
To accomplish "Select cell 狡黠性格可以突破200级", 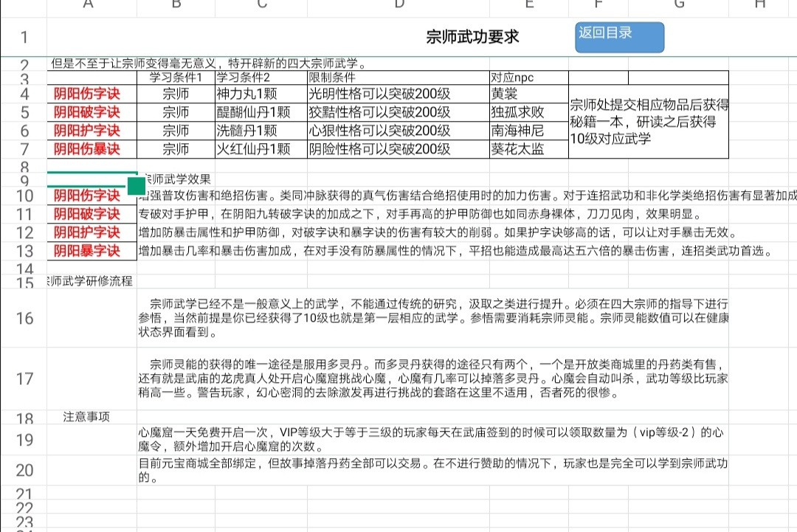I will coord(398,112).
